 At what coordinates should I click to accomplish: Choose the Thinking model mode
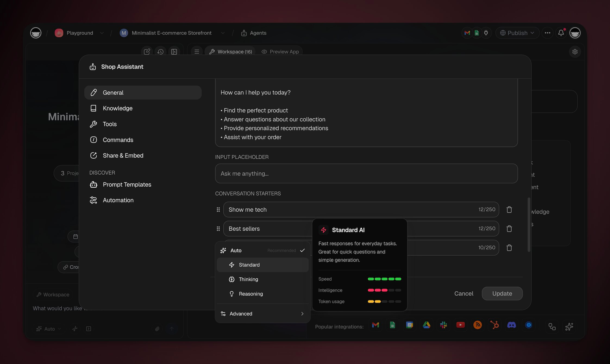pyautogui.click(x=248, y=279)
